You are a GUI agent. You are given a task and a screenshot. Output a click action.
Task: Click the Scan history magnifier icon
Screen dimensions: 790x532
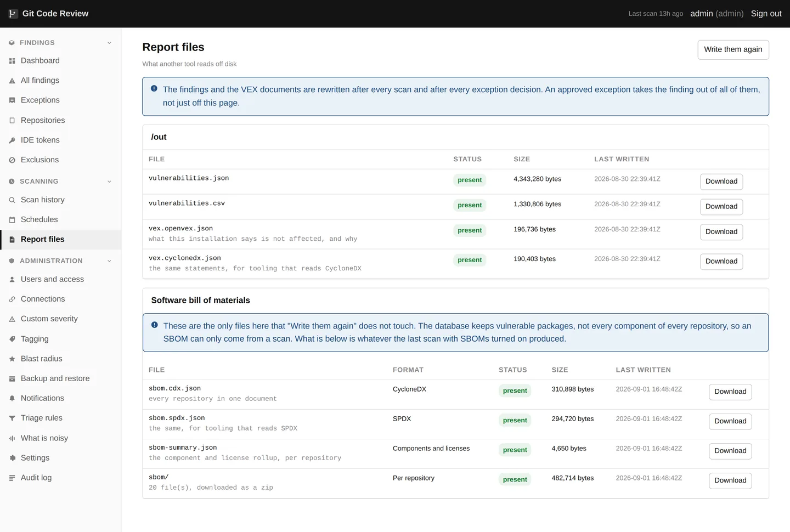(x=12, y=200)
